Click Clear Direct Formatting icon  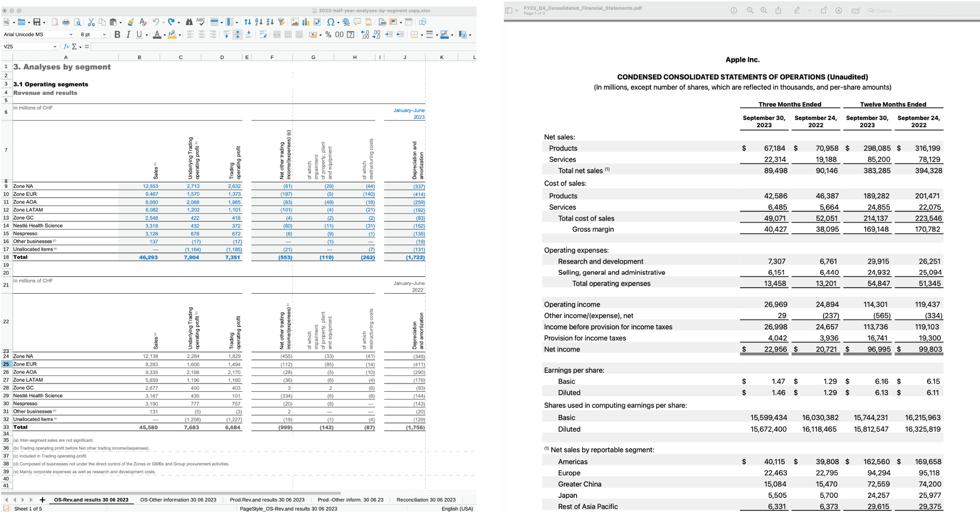pos(143,22)
